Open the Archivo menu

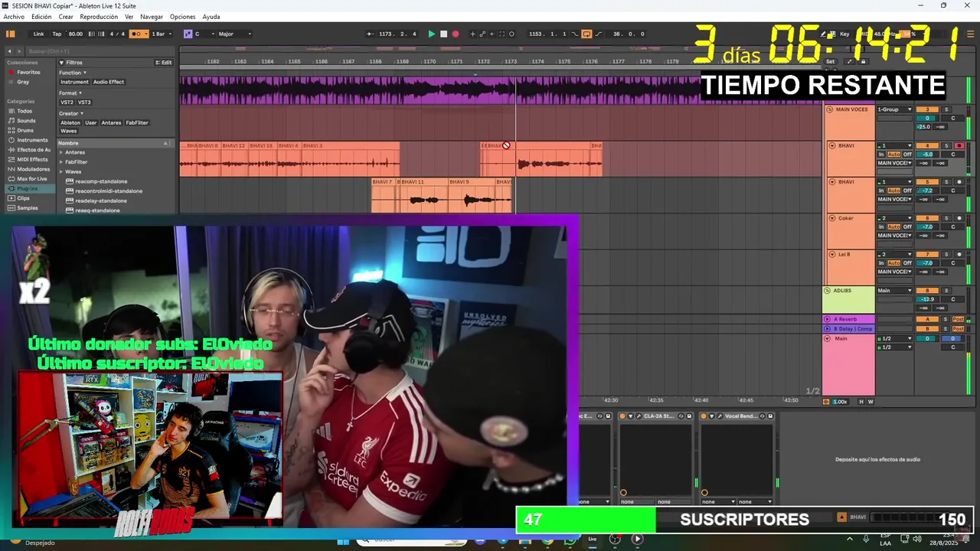(14, 17)
